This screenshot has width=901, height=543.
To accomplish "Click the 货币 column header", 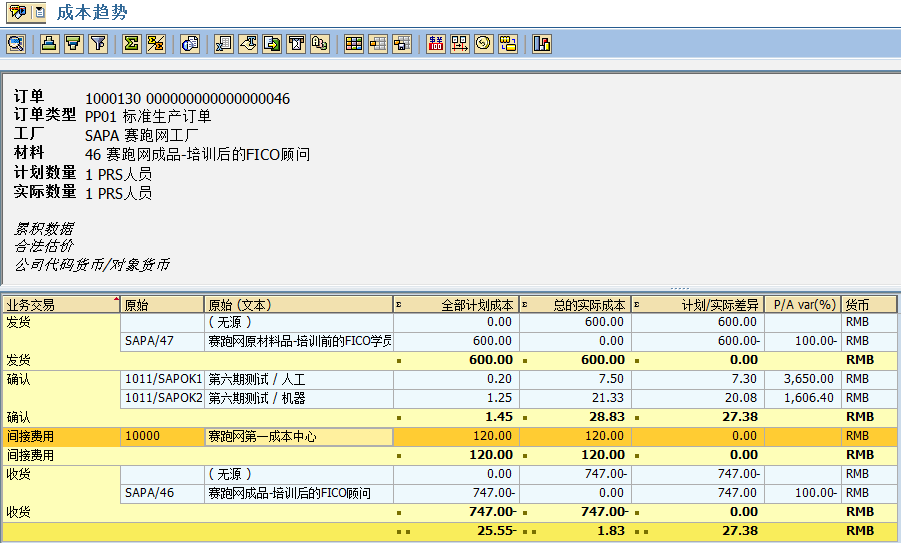I will pos(869,305).
